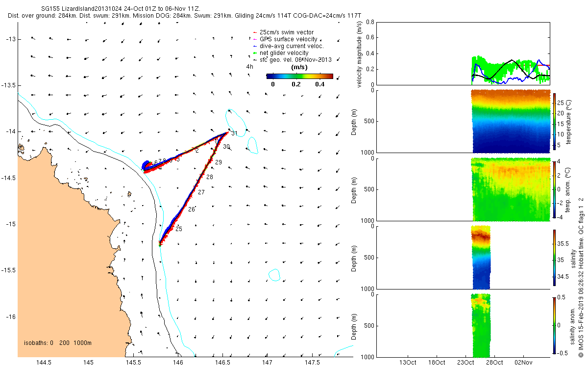588x368 pixels.
Task: Click the velocity magnitude time-series plot
Action: 464,53
